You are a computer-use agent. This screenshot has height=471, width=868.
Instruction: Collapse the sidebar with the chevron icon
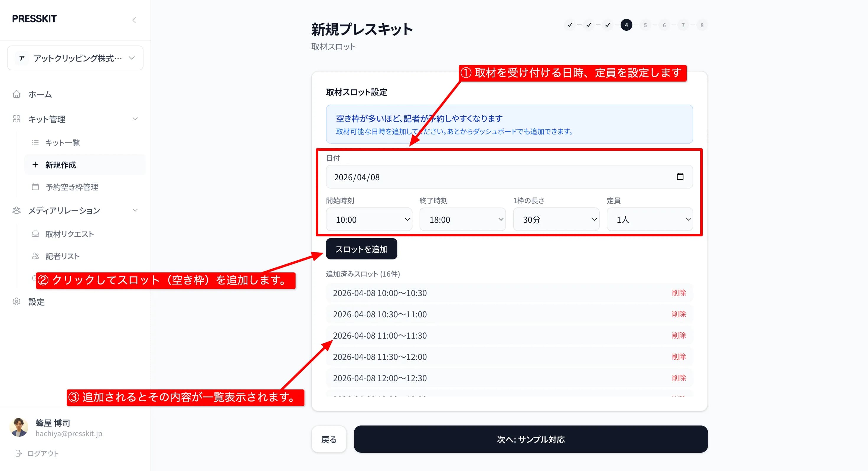134,20
